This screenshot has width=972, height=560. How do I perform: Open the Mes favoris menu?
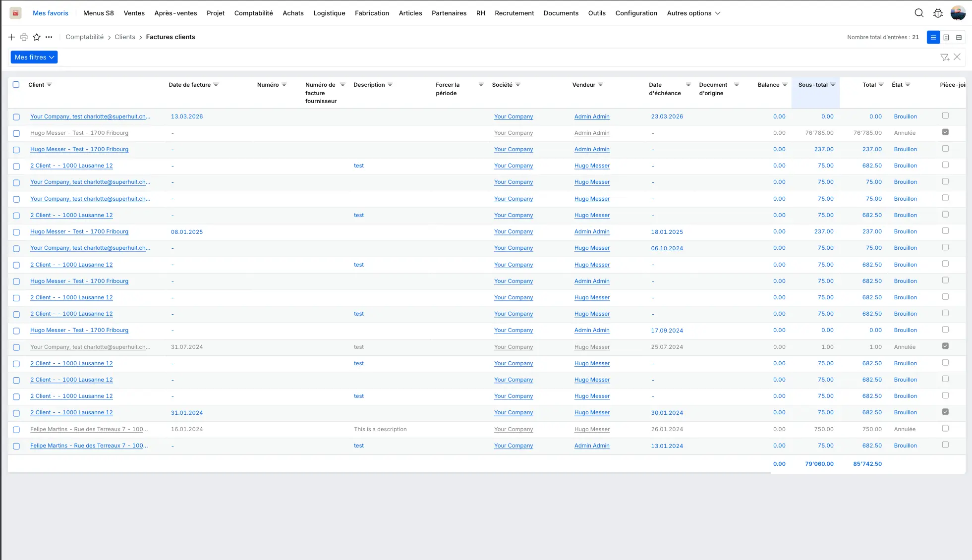point(51,13)
